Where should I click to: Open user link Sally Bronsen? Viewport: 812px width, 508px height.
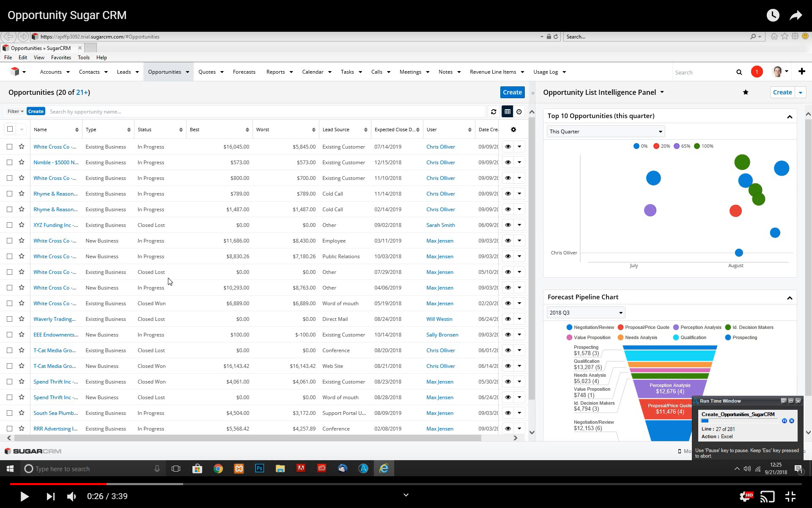(x=442, y=334)
